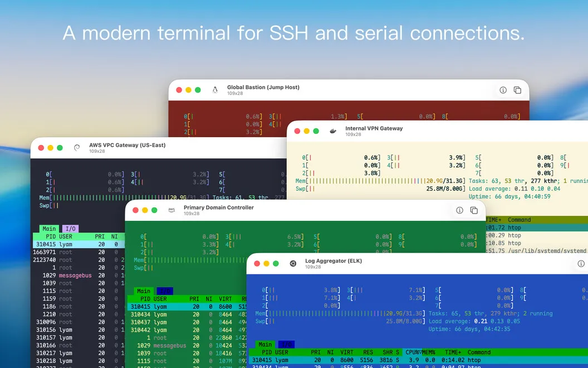
Task: Click Swp usage bar in AWS VPC Gateway
Action: pos(49,205)
